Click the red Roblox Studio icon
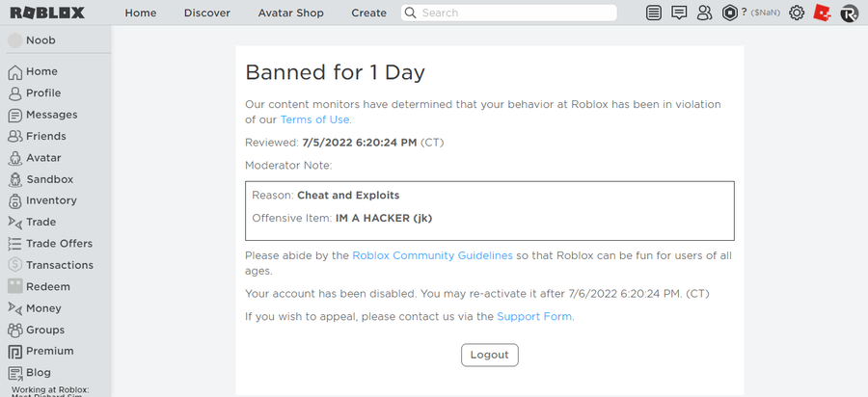The height and width of the screenshot is (397, 868). [x=822, y=13]
